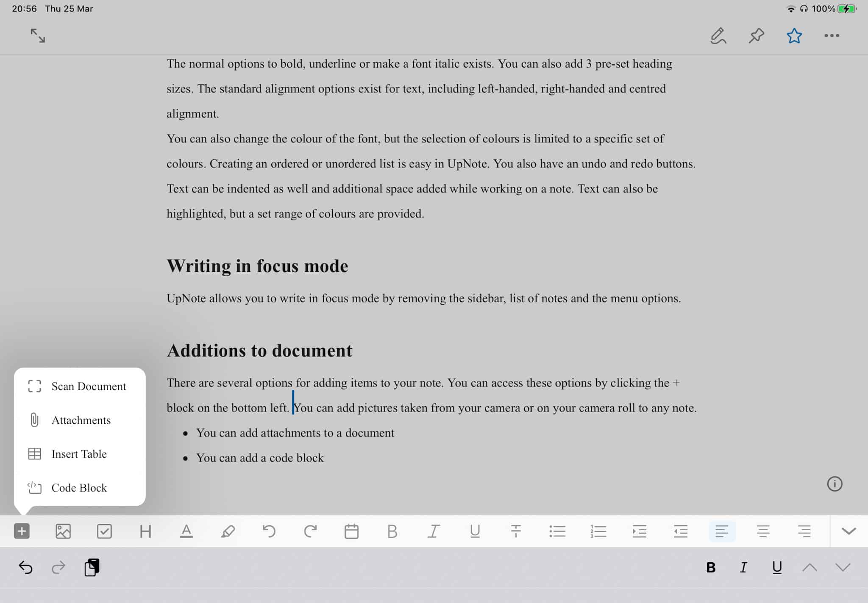Select the Ordered List icon

tap(598, 531)
